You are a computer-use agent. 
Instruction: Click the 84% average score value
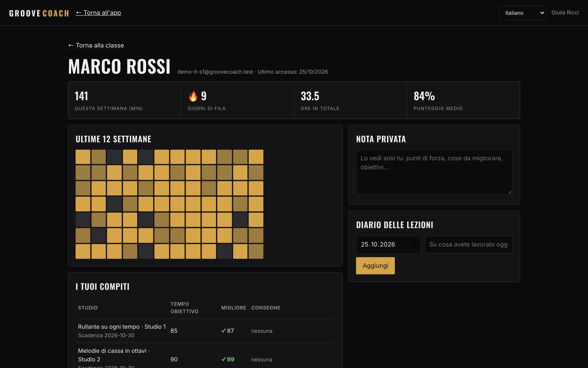(424, 96)
